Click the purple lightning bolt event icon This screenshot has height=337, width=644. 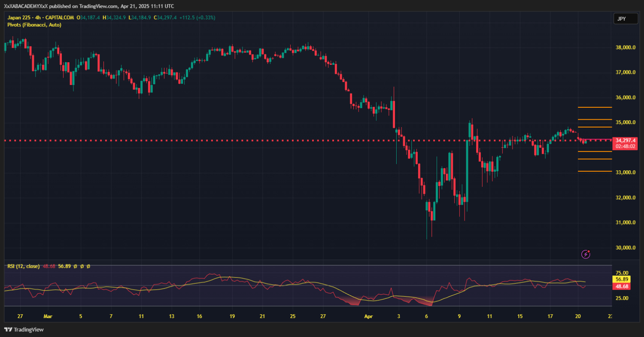pyautogui.click(x=586, y=254)
